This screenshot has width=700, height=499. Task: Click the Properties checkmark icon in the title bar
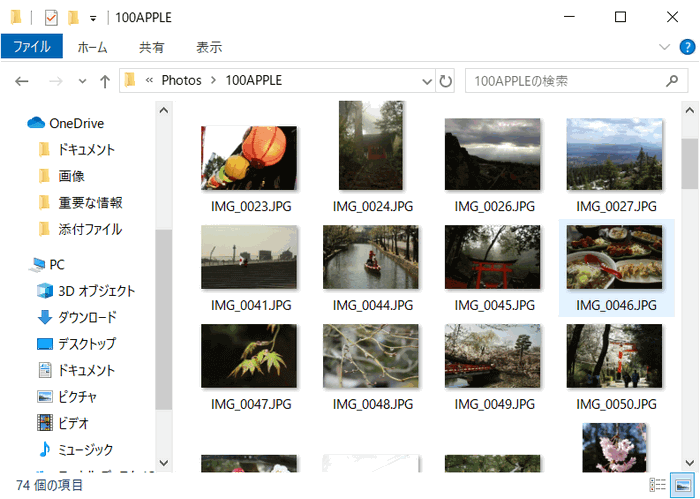[x=51, y=18]
